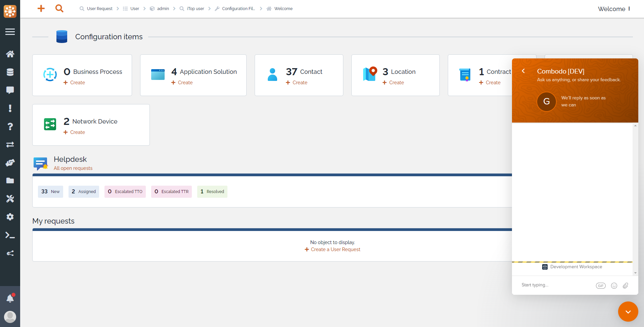Image resolution: width=644 pixels, height=327 pixels.
Task: Collapse the chat widget with orange button
Action: pos(628,312)
